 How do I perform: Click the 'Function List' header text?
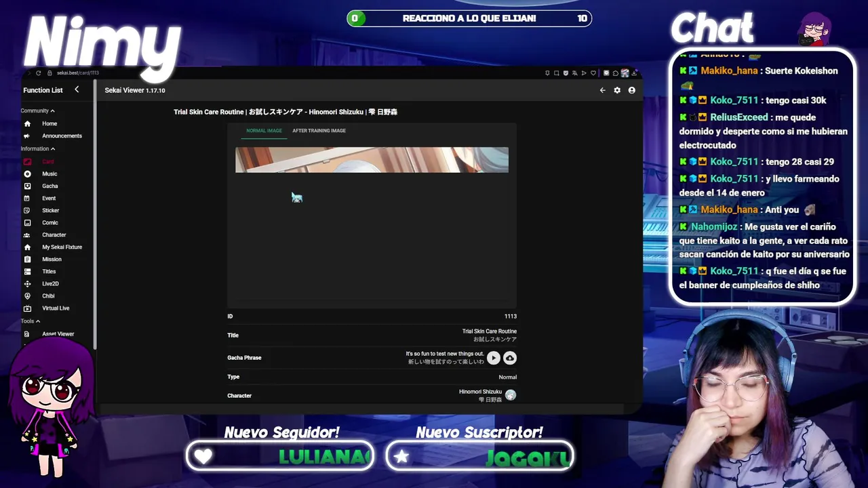point(43,90)
